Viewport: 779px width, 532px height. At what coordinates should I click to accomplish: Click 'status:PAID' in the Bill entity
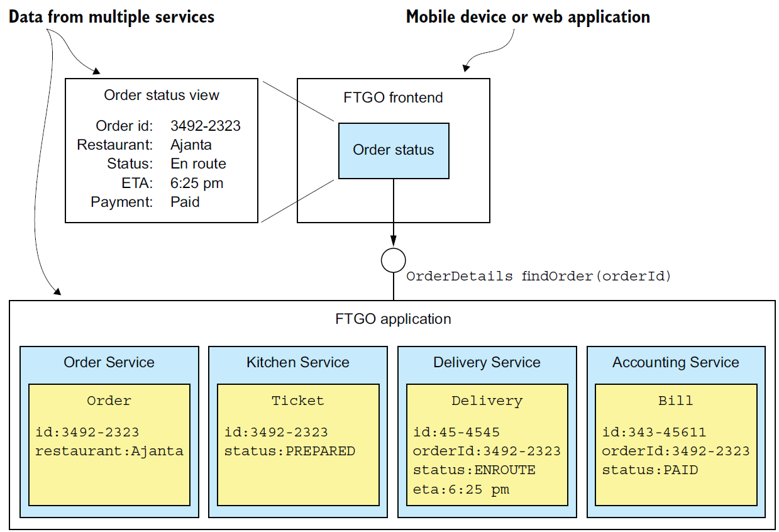(650, 470)
